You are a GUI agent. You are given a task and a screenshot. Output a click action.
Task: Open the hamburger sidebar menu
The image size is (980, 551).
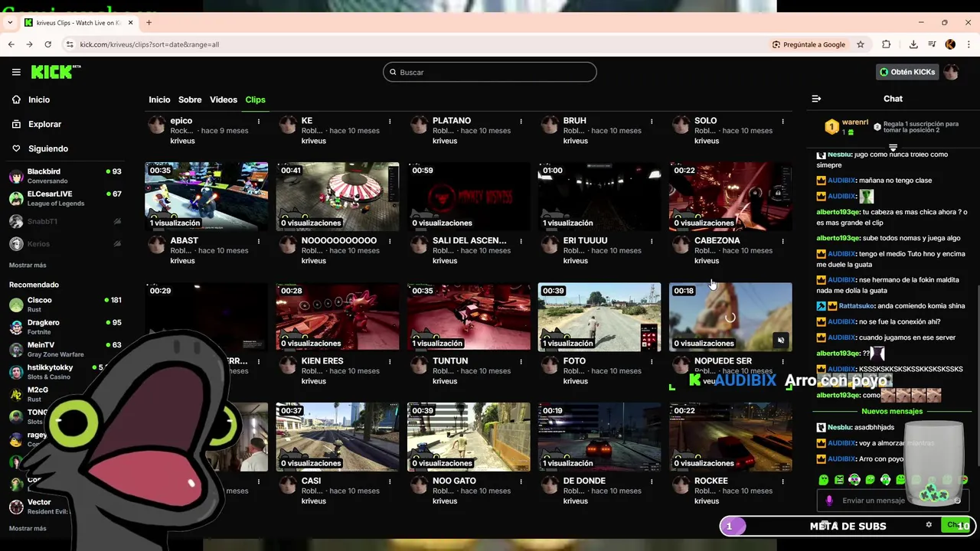tap(16, 72)
